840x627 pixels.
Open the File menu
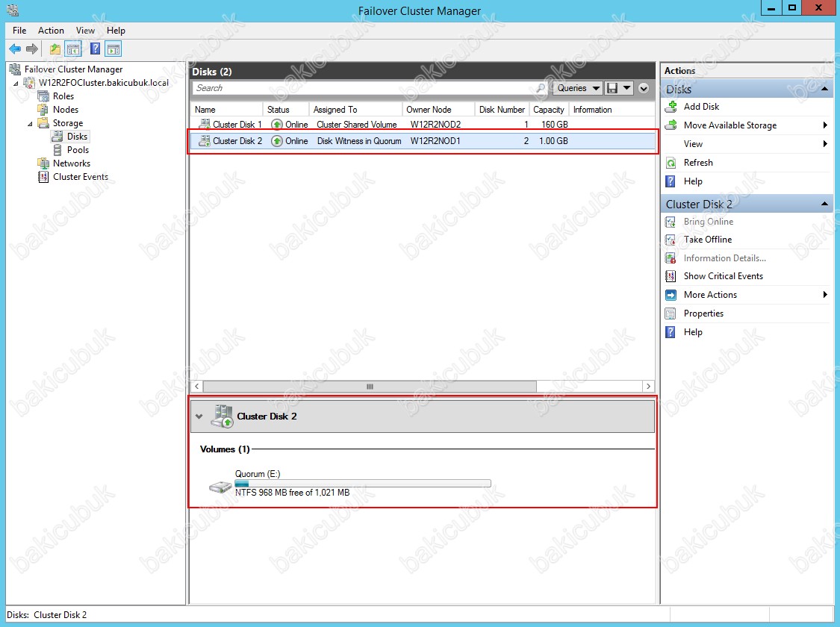pos(19,31)
